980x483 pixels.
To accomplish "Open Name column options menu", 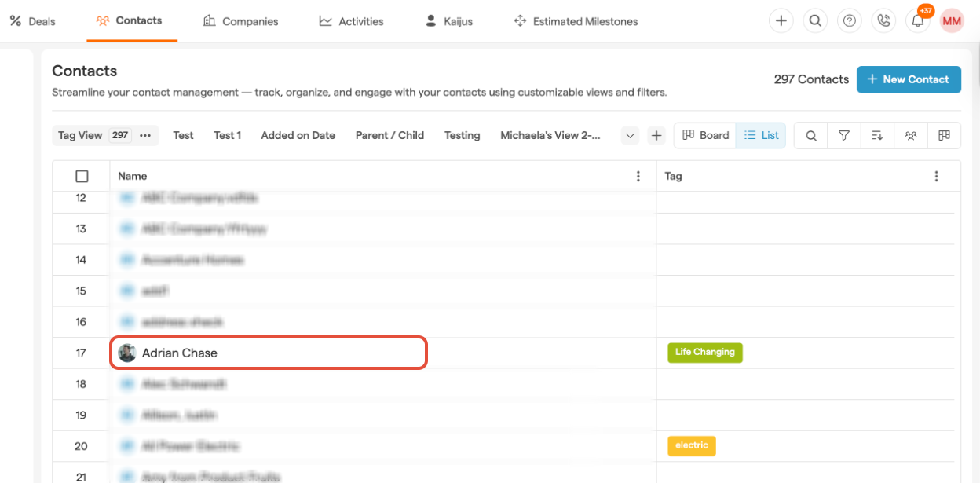I will click(x=638, y=176).
